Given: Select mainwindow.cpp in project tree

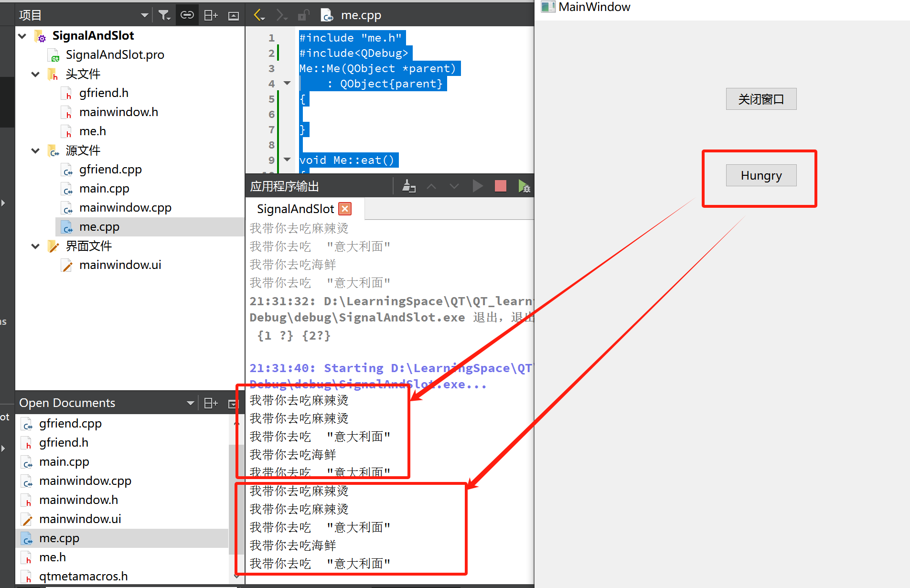Looking at the screenshot, I should (x=125, y=208).
